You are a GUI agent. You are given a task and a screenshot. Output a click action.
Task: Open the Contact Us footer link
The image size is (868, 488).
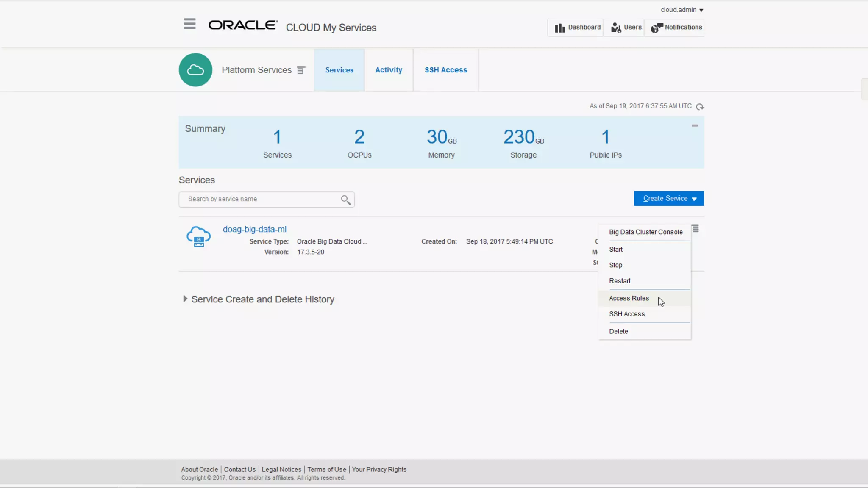[239, 469]
